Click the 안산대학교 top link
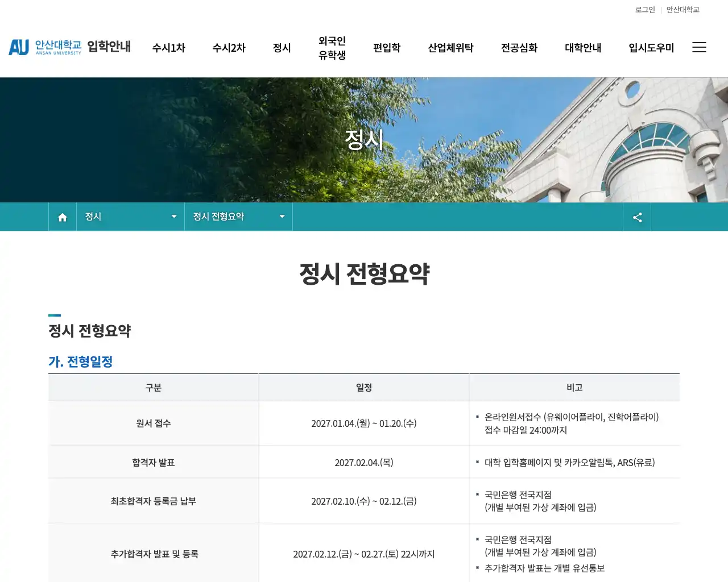Viewport: 728px width, 582px height. (x=683, y=10)
